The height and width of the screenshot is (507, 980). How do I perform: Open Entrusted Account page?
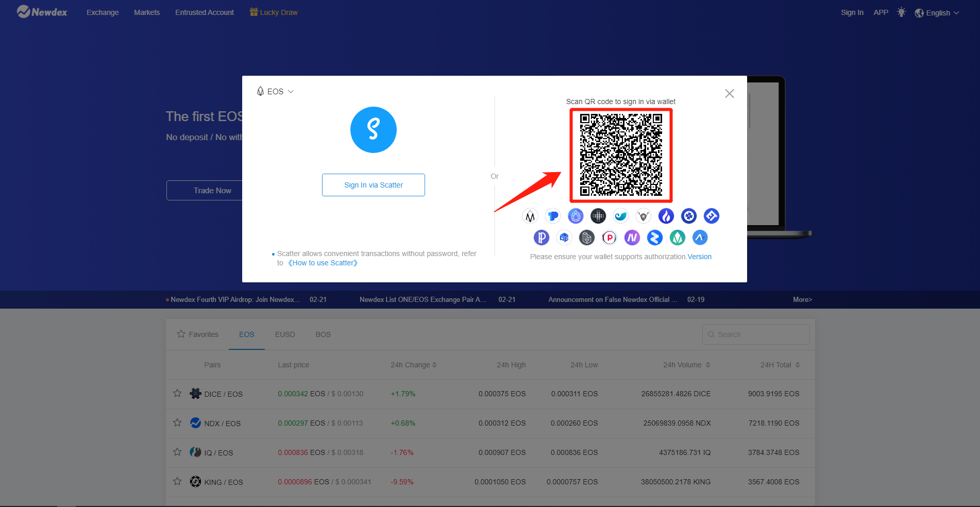point(205,12)
